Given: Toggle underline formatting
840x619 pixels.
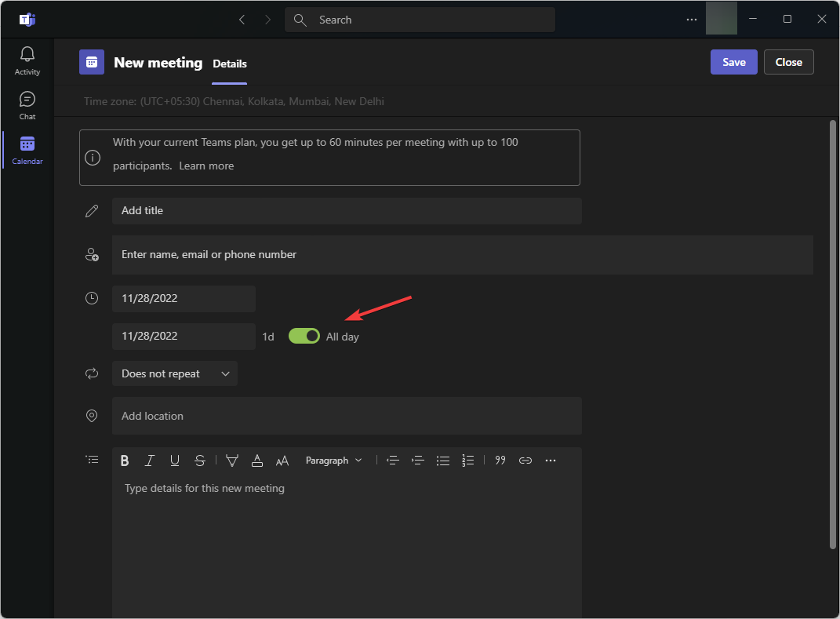Looking at the screenshot, I should coord(175,461).
